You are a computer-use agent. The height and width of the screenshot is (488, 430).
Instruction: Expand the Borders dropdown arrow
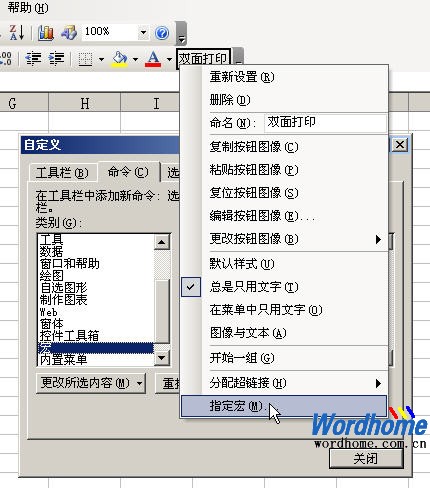(x=101, y=59)
